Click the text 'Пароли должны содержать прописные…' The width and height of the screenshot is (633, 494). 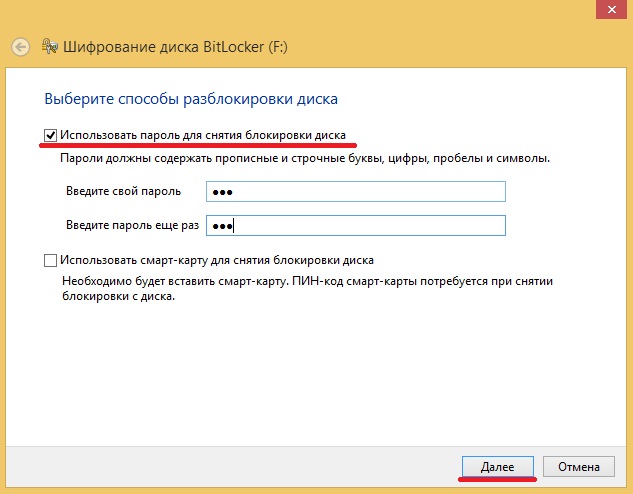click(305, 158)
